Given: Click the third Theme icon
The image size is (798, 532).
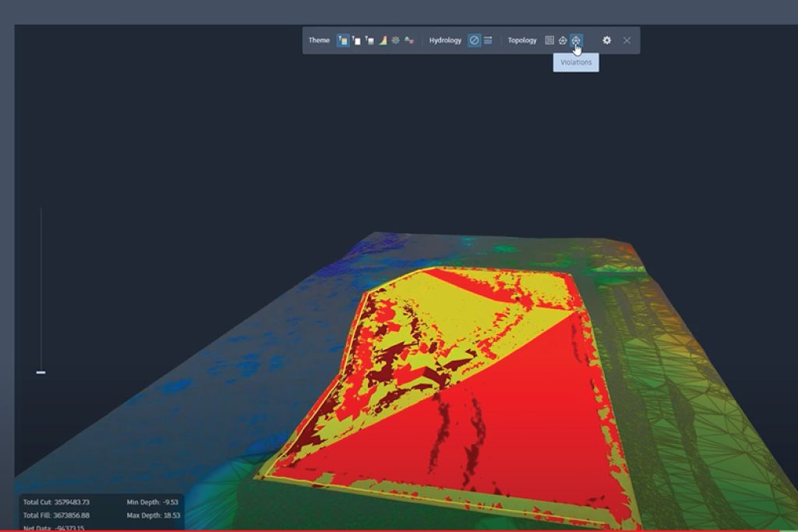Looking at the screenshot, I should click(369, 41).
